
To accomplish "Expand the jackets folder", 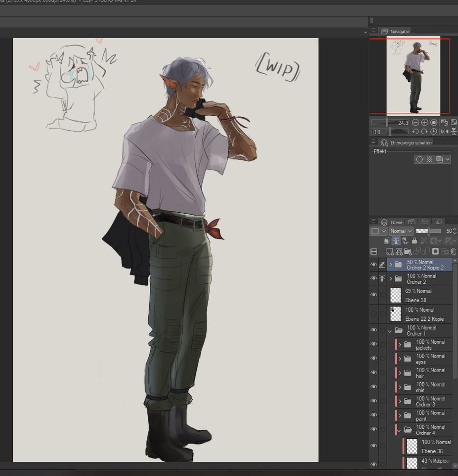I will pyautogui.click(x=400, y=345).
